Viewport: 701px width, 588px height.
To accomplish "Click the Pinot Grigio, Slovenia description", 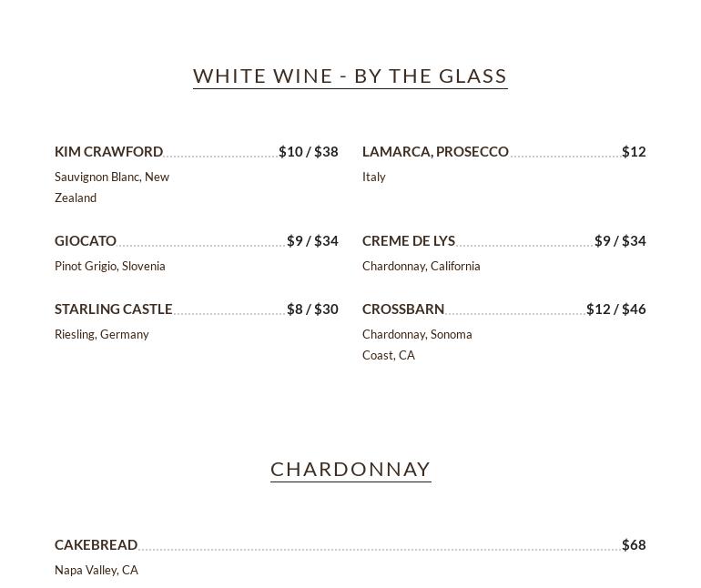I will (x=110, y=267).
